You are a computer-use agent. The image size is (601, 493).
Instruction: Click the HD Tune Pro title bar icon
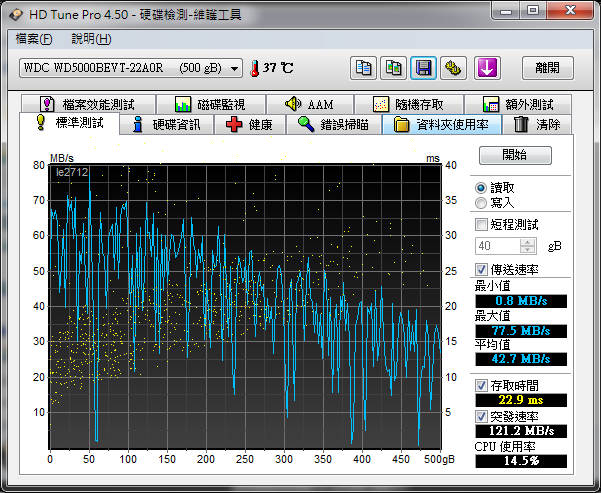tap(16, 15)
